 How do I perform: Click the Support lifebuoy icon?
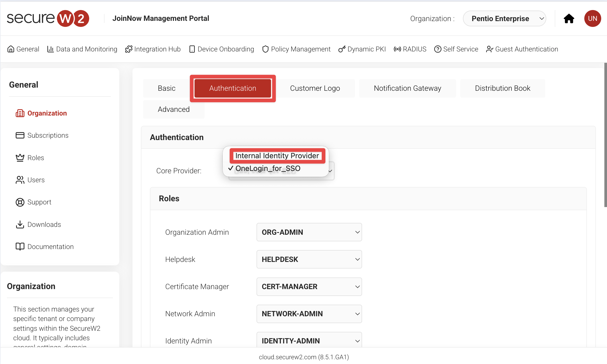click(20, 202)
